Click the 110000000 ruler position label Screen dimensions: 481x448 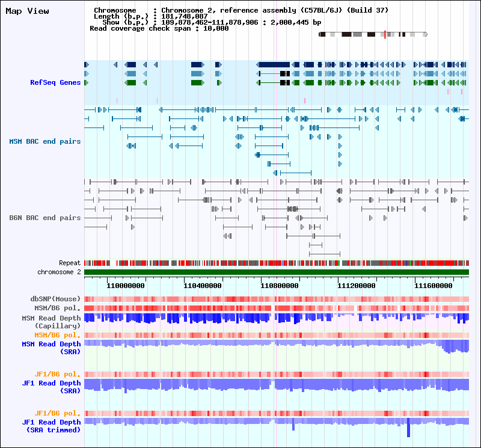tap(126, 286)
